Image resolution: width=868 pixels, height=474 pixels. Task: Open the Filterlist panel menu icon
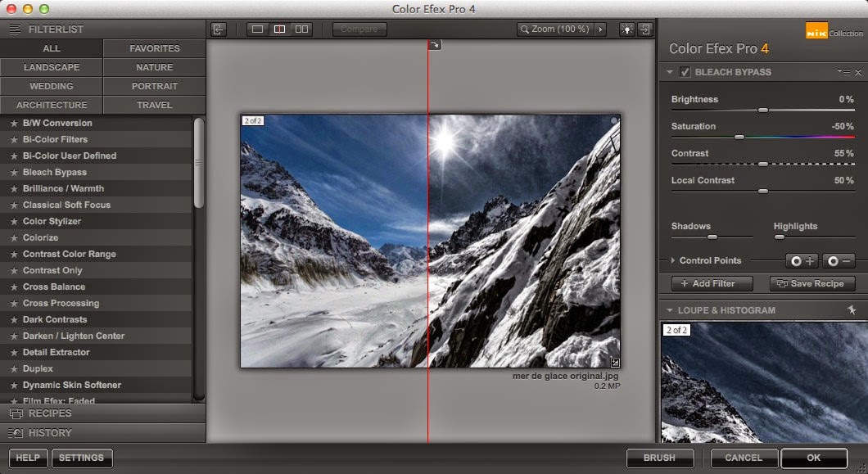[14, 28]
